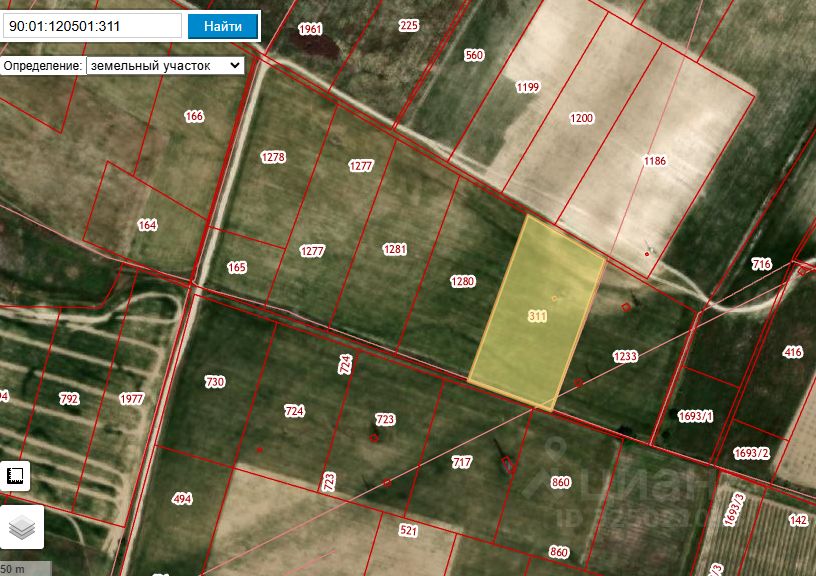Viewport: 816px width, 576px height.
Task: Activate the area measurement tool icon
Action: point(15,475)
